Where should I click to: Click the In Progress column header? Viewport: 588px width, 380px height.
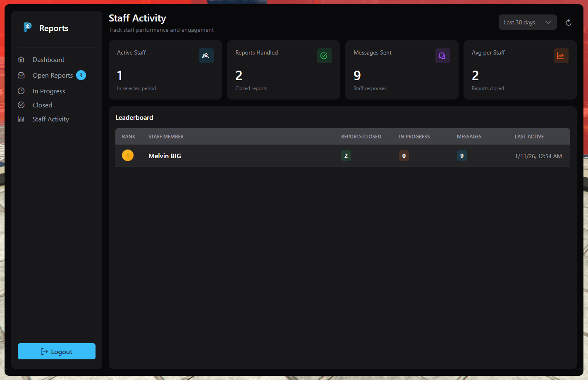point(414,137)
